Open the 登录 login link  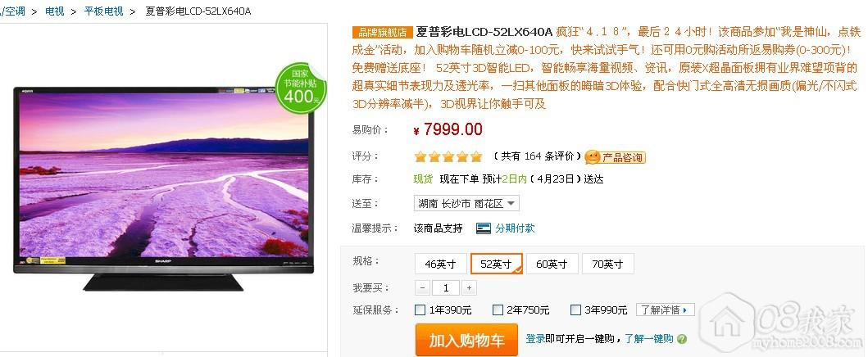535,339
